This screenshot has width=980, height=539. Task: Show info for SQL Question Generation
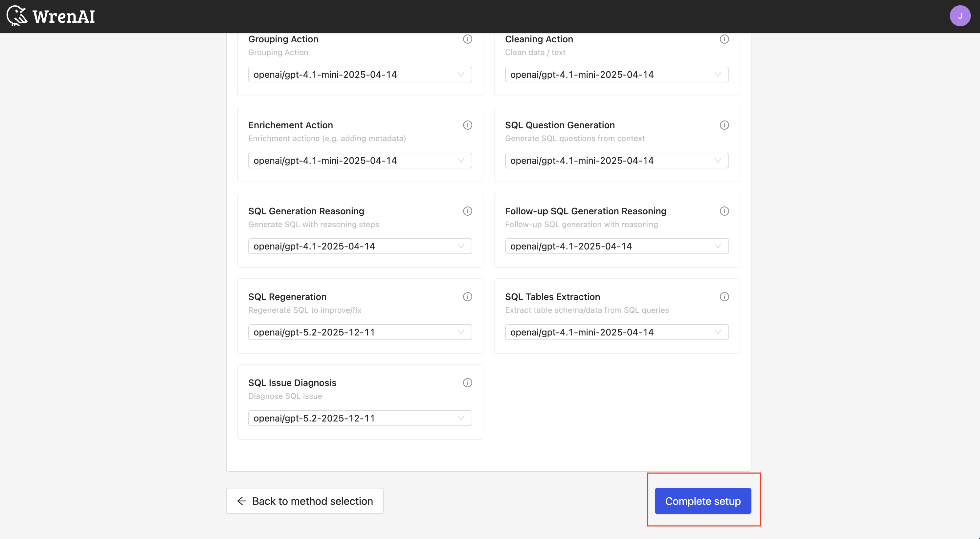click(724, 125)
